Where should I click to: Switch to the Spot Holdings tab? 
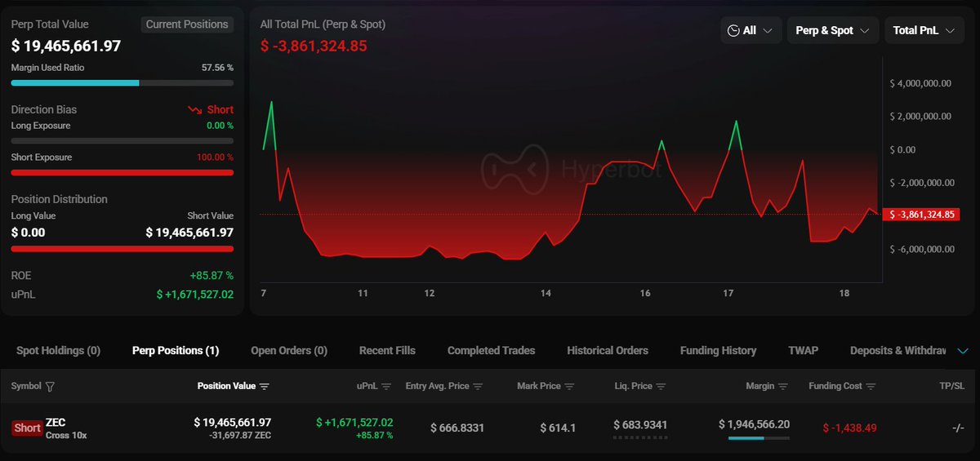tap(58, 351)
